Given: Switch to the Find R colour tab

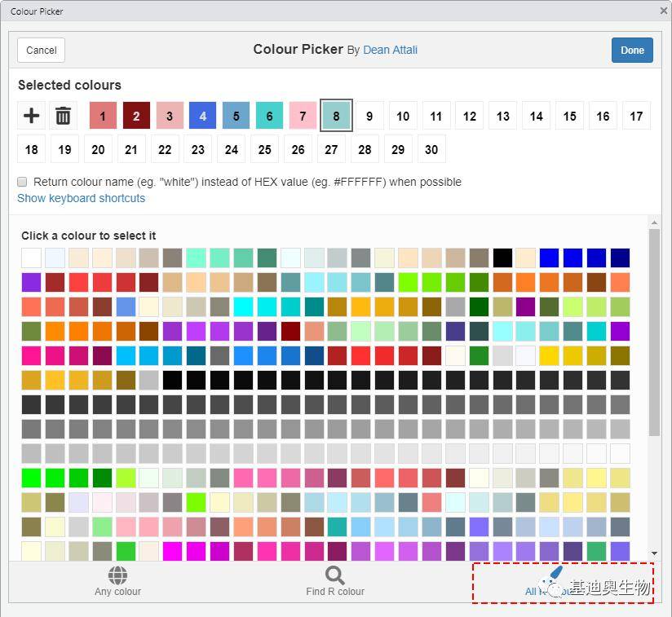Looking at the screenshot, I should point(334,581).
